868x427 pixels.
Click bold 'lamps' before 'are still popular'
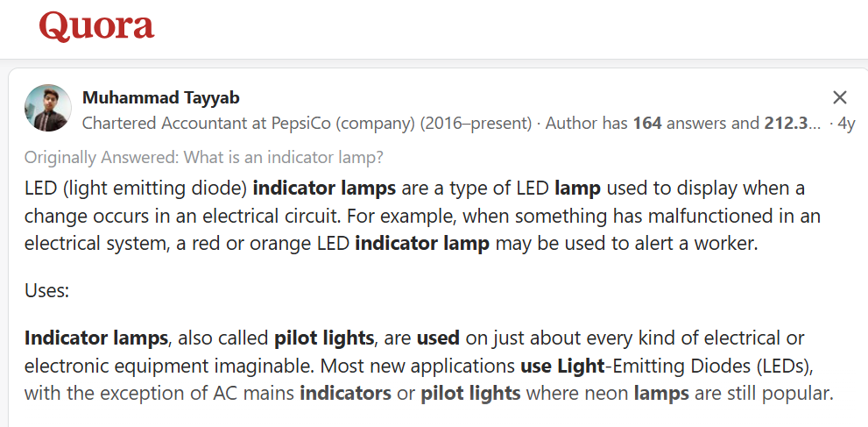tap(661, 394)
